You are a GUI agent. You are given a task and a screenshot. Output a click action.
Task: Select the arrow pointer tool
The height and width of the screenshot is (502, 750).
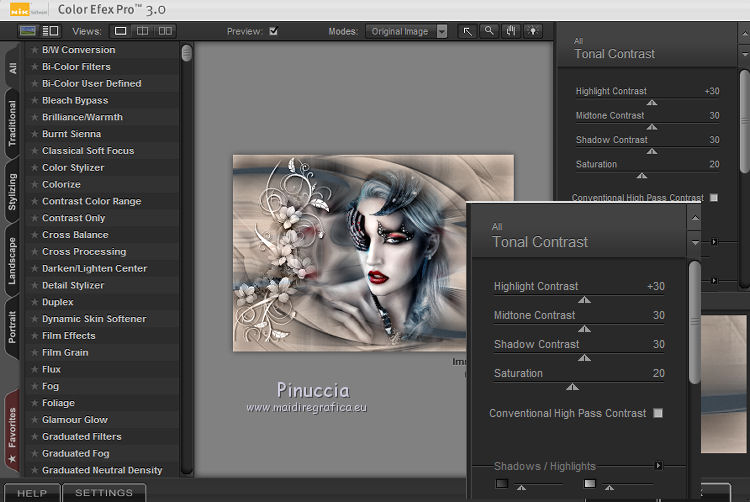467,31
